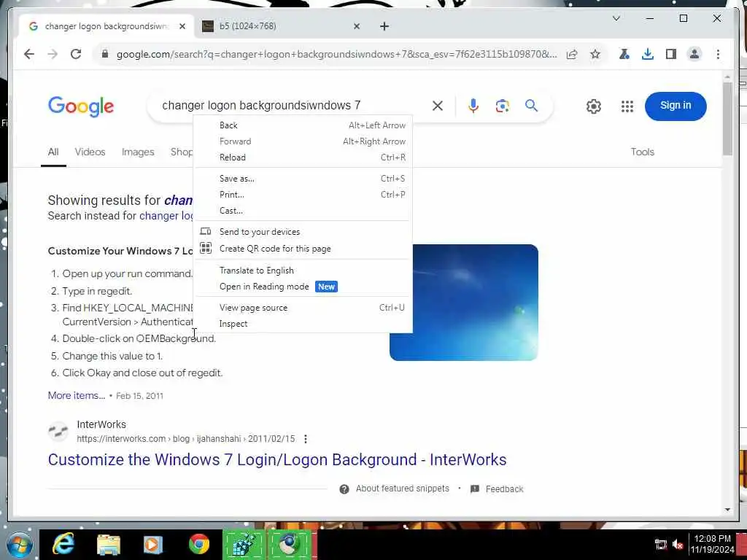Viewport: 747px width, 560px height.
Task: Open Google Lens image search icon
Action: pyautogui.click(x=502, y=106)
